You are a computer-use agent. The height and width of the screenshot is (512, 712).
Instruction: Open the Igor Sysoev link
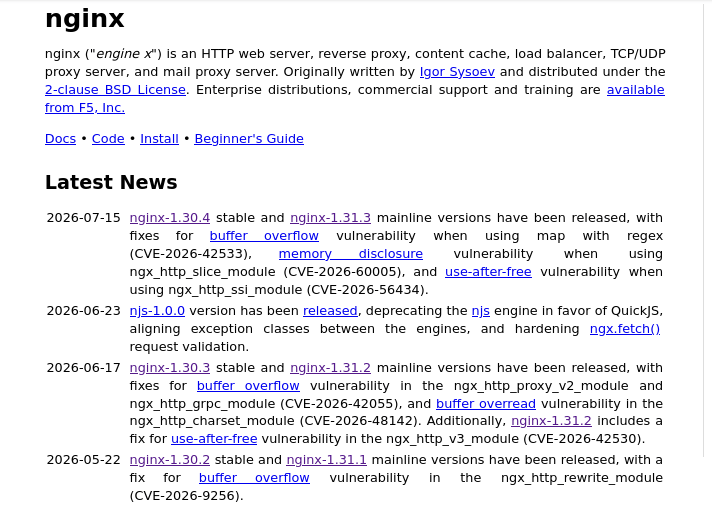click(457, 72)
